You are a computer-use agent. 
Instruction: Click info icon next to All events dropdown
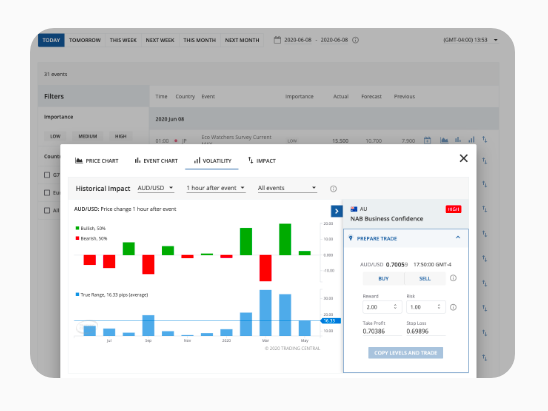333,189
